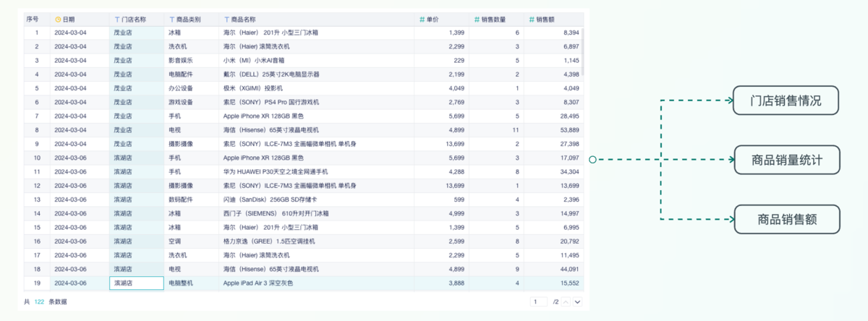The image size is (868, 321).
Task: Click unit price cell 3,888
Action: 443,283
